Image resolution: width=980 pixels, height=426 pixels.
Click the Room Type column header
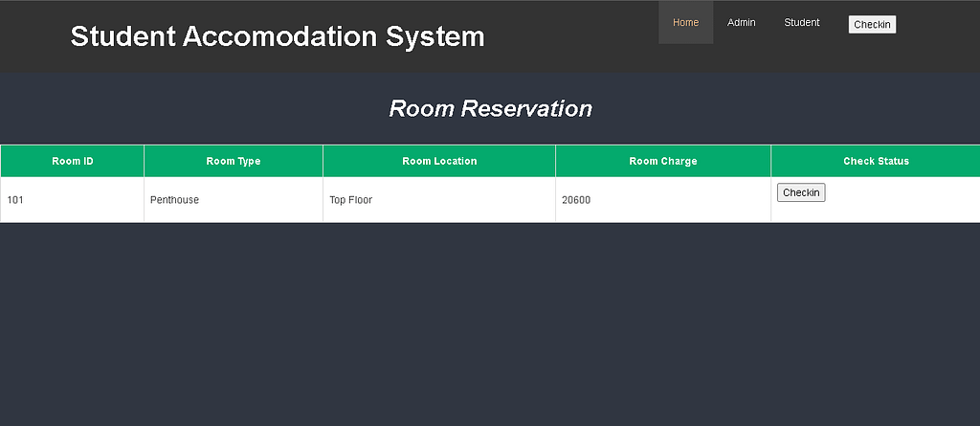[x=234, y=161]
